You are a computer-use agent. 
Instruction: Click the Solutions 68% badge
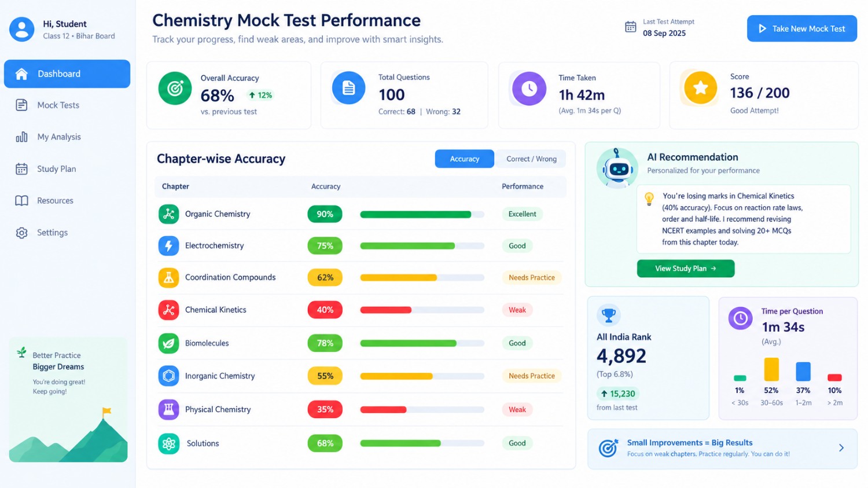325,443
